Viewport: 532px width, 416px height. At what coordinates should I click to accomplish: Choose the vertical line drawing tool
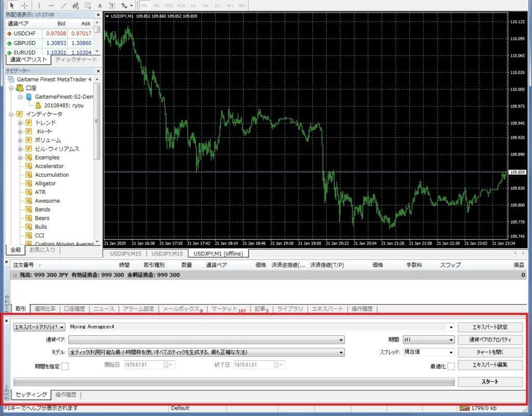39,5
